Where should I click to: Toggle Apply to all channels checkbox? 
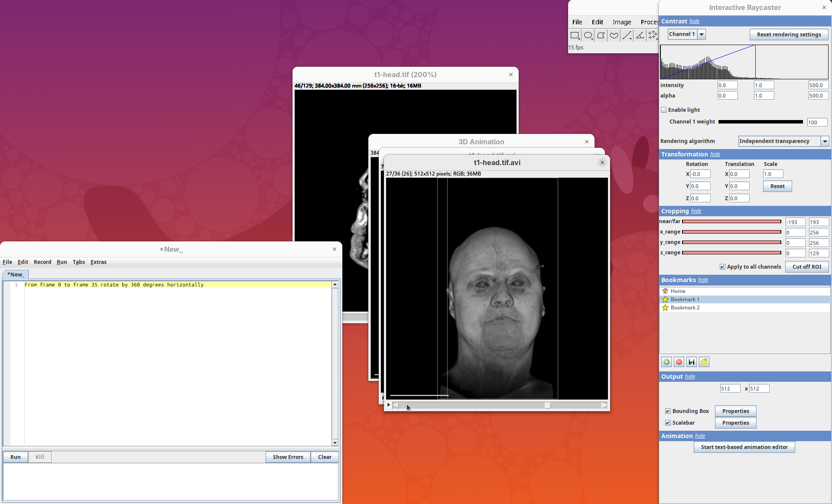[722, 267]
